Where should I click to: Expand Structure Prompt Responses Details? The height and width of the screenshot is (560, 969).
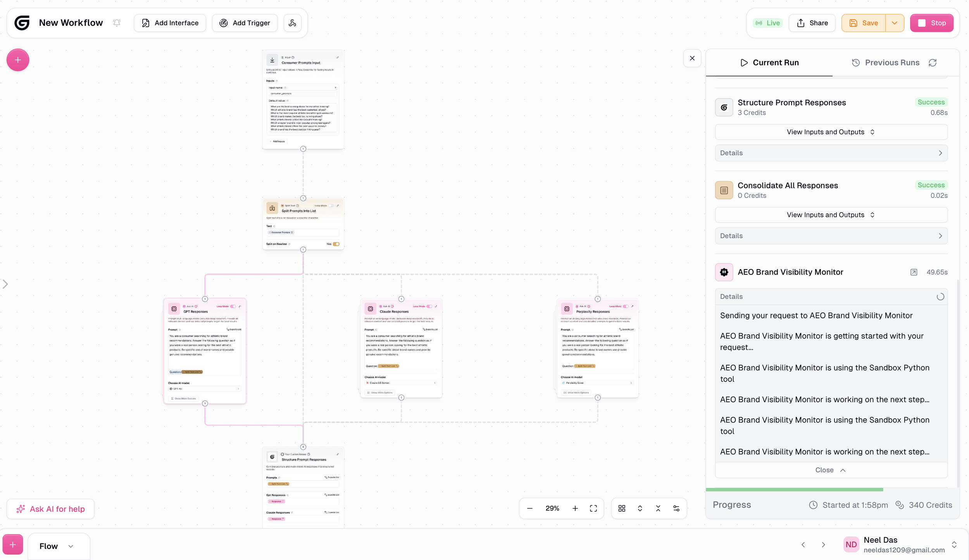pyautogui.click(x=831, y=153)
